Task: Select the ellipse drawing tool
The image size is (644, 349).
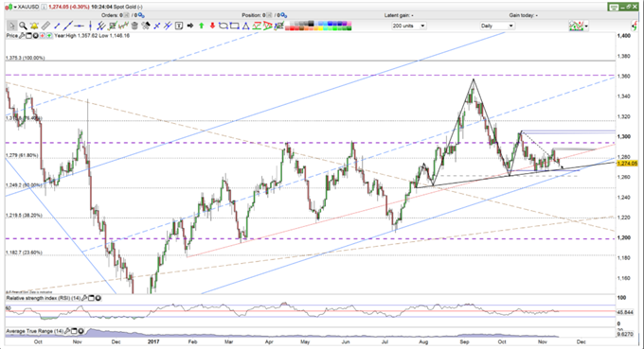Action: point(223,26)
